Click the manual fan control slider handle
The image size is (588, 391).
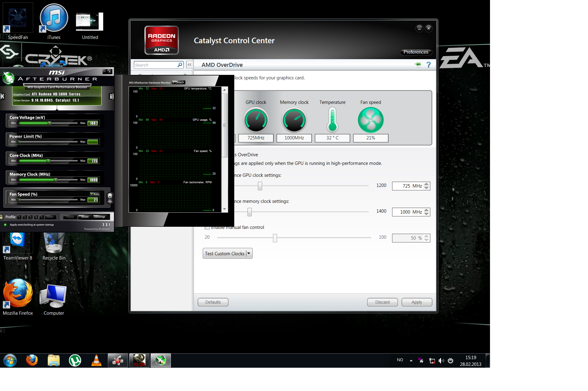click(275, 238)
